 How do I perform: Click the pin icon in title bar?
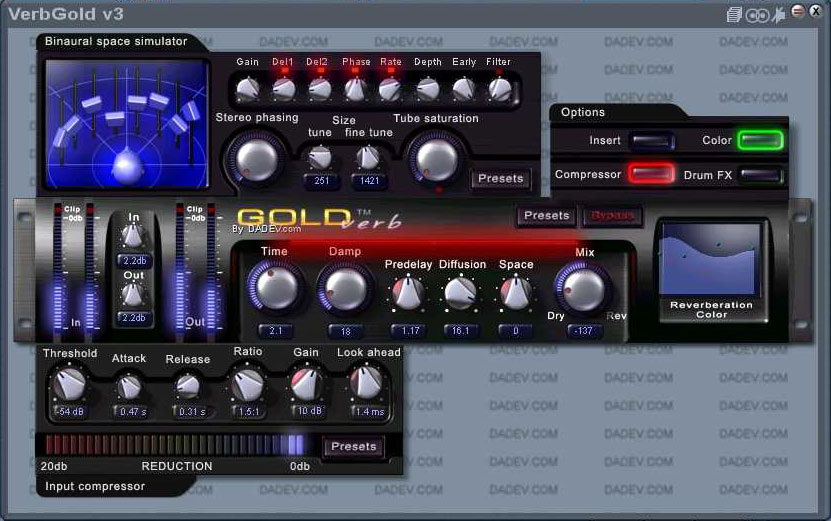click(x=779, y=14)
